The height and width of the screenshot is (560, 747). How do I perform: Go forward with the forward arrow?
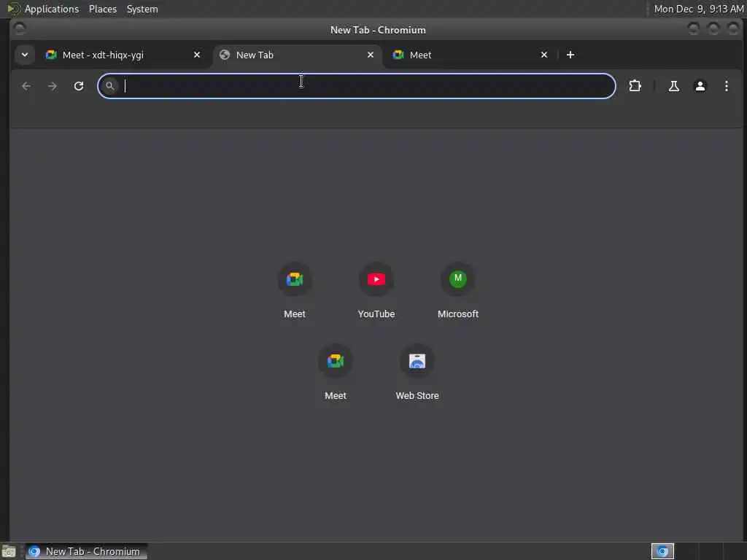(53, 86)
